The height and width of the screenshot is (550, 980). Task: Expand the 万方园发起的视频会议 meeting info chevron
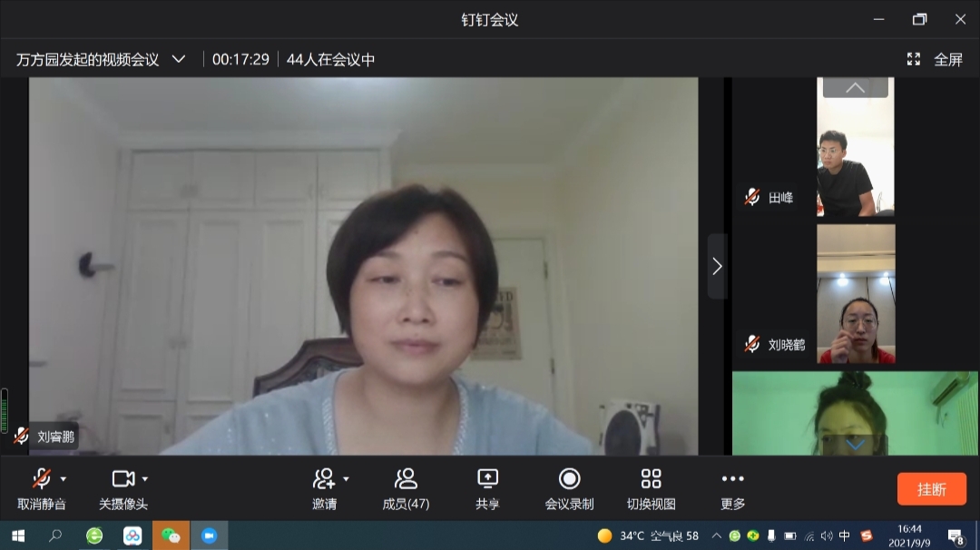point(179,59)
